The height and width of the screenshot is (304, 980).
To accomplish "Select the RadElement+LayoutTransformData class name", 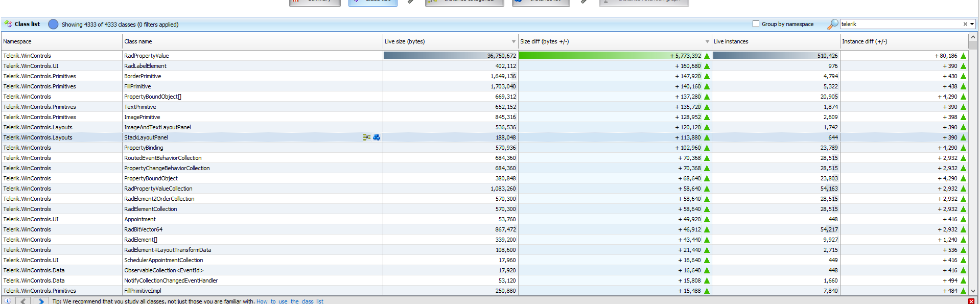I will (x=168, y=250).
